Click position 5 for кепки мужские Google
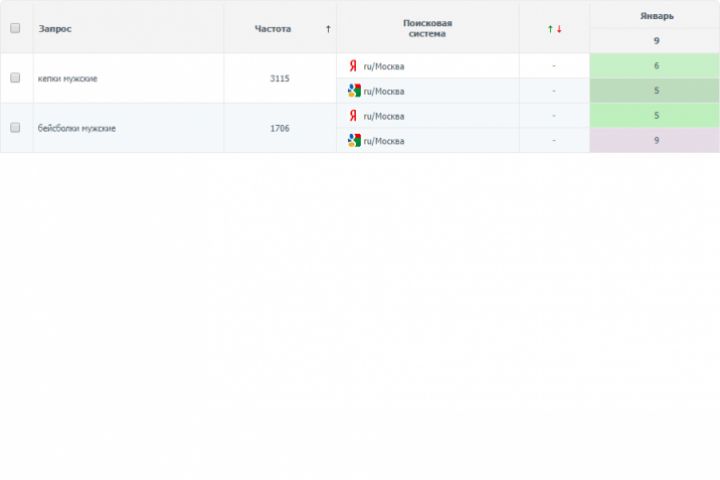Viewport: 720px width, 480px height. (x=655, y=90)
